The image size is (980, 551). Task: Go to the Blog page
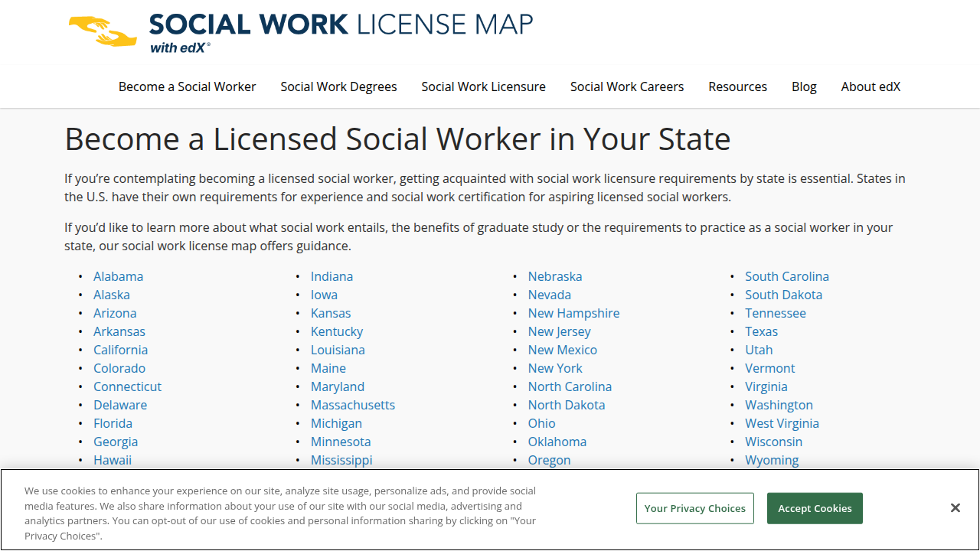click(804, 86)
